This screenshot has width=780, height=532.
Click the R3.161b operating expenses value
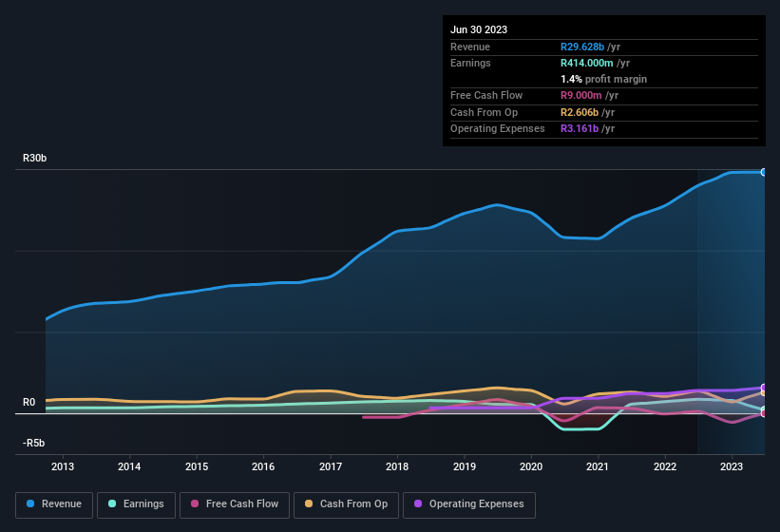coord(579,129)
